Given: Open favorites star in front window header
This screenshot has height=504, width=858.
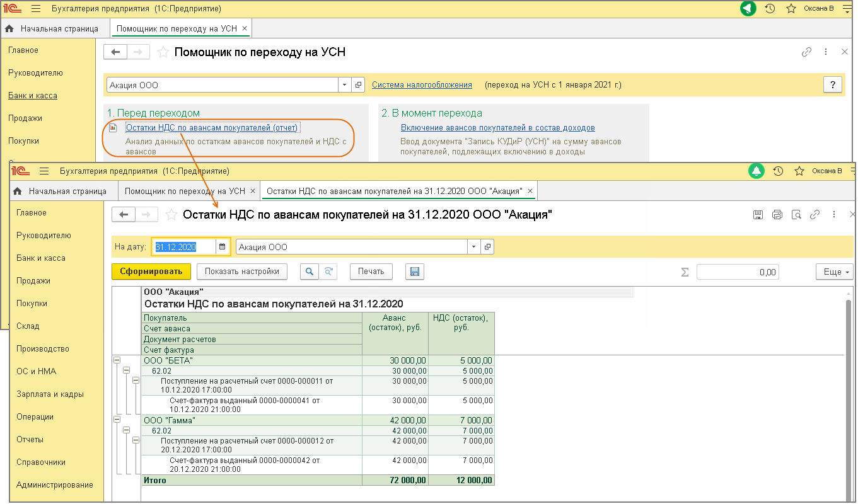Looking at the screenshot, I should tap(799, 171).
